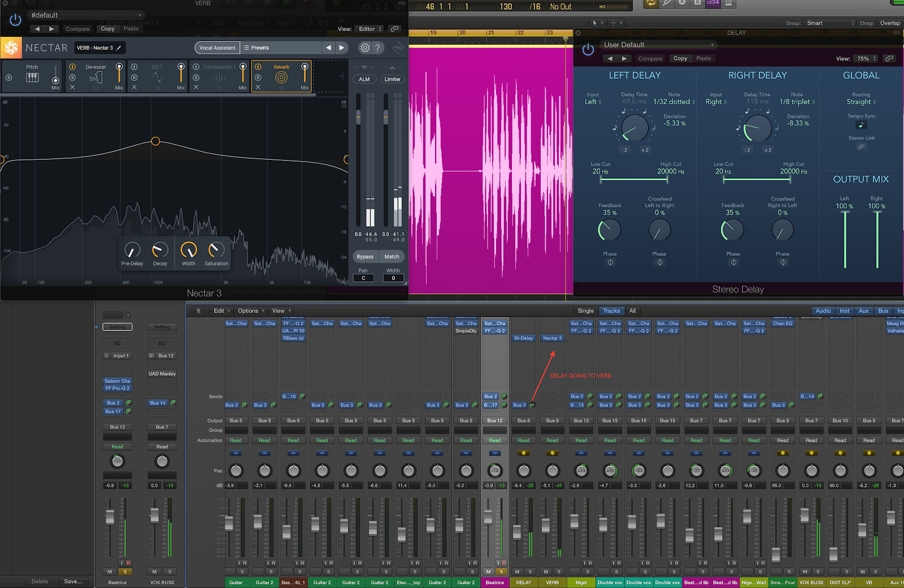Click the link icon in Stereo Delay header
This screenshot has height=588, width=904.
[x=889, y=58]
